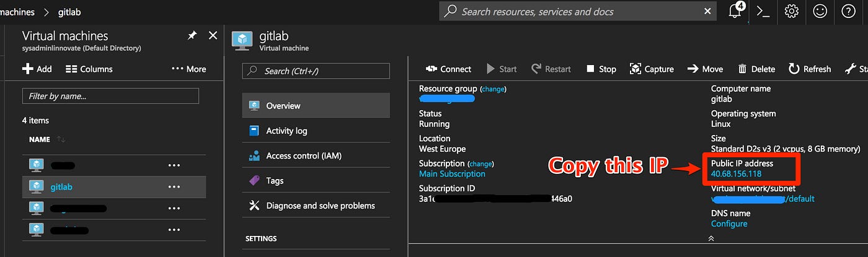Pin the Virtual machines blade
868x257 pixels.
[x=192, y=36]
